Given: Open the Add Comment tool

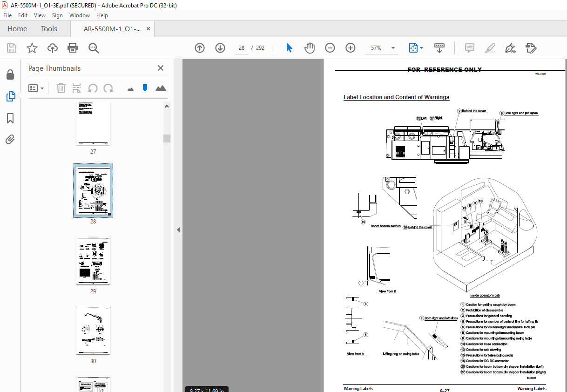Looking at the screenshot, I should pyautogui.click(x=469, y=48).
